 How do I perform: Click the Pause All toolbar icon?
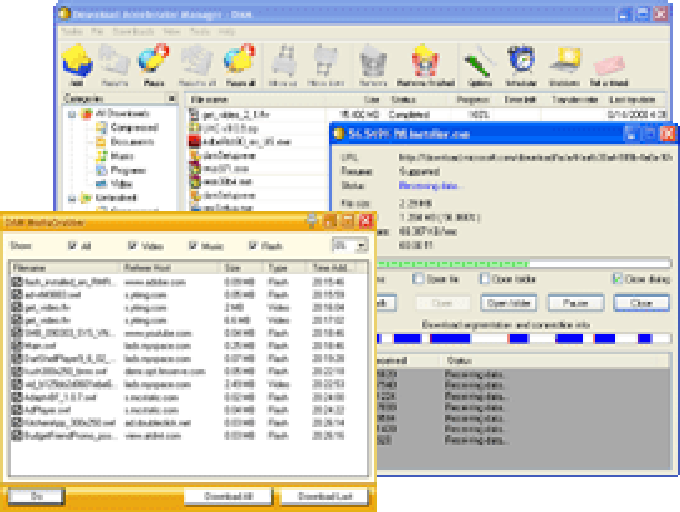[239, 62]
